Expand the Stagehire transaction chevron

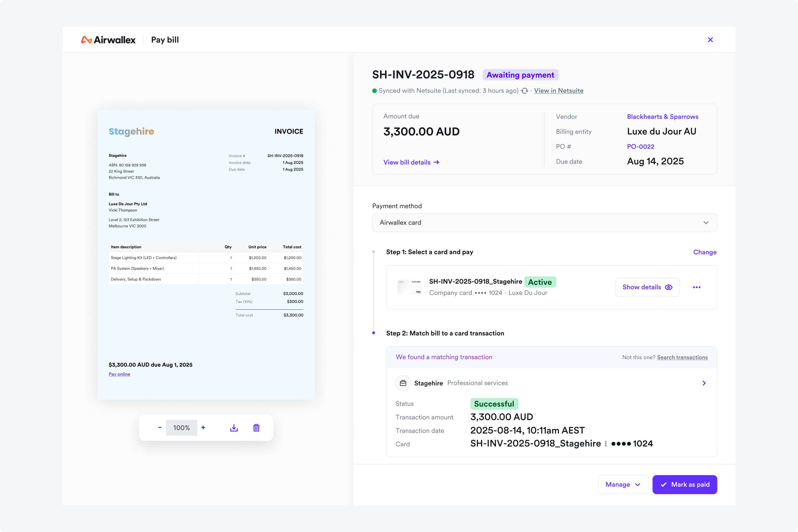tap(704, 383)
